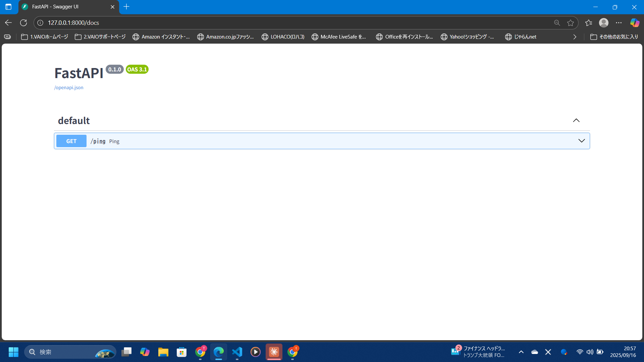Open Copilot from the taskbar
Viewport: 644px width, 362px height.
145,352
